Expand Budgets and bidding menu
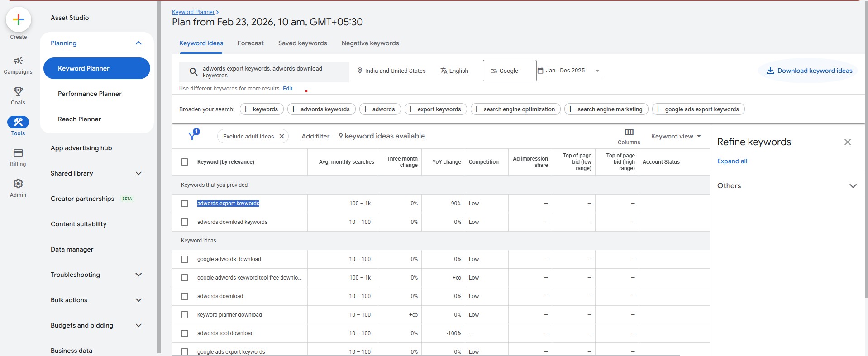Screen dimensions: 868x356 (x=138, y=325)
